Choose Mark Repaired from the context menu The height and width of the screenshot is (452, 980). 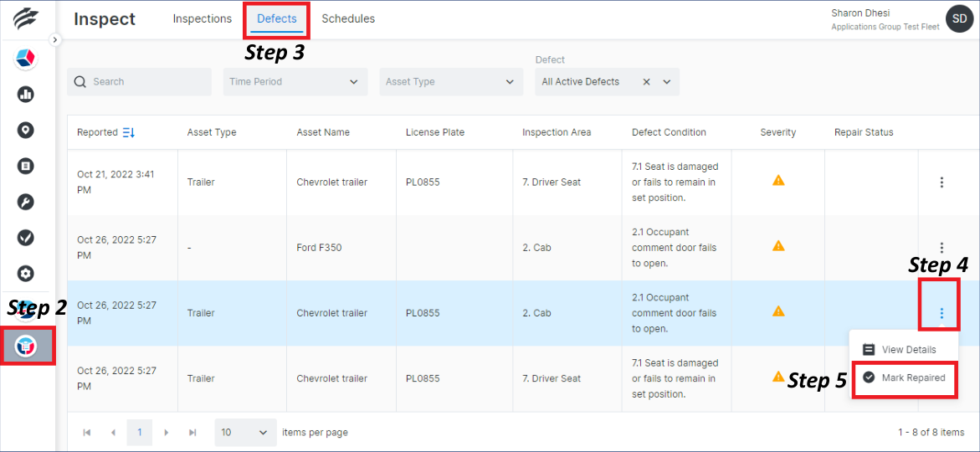905,378
